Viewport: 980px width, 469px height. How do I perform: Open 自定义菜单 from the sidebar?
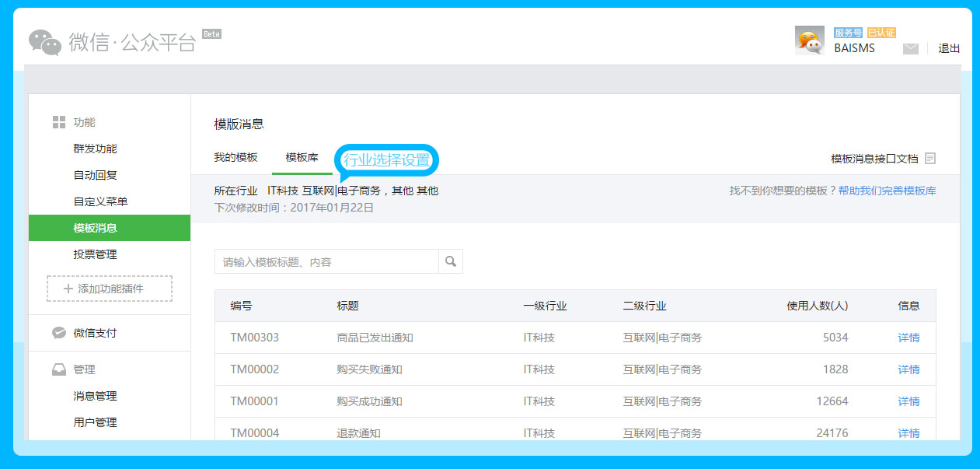tap(100, 201)
